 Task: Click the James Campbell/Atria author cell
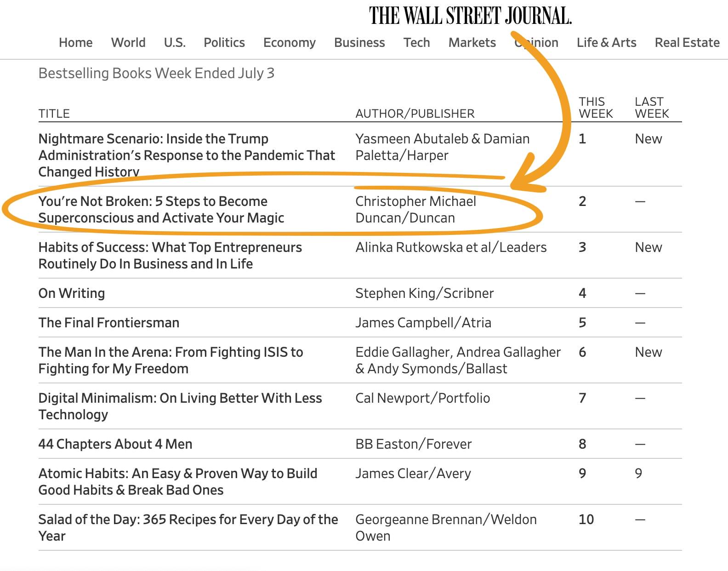pos(423,323)
